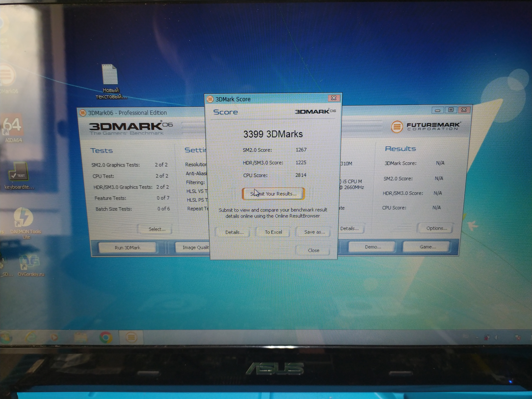Click Details... under the System section
532x399 pixels.
click(x=350, y=228)
